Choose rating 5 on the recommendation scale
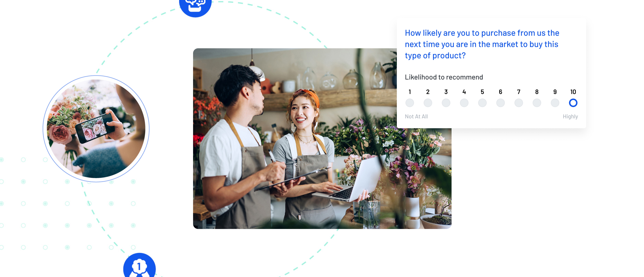This screenshot has height=277, width=644. [x=482, y=103]
